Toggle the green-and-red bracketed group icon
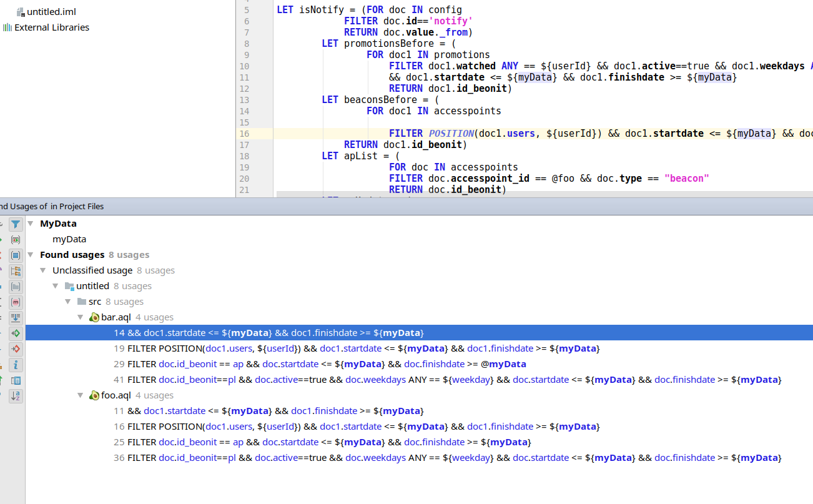Viewport: 813px width, 504px height. pyautogui.click(x=16, y=240)
